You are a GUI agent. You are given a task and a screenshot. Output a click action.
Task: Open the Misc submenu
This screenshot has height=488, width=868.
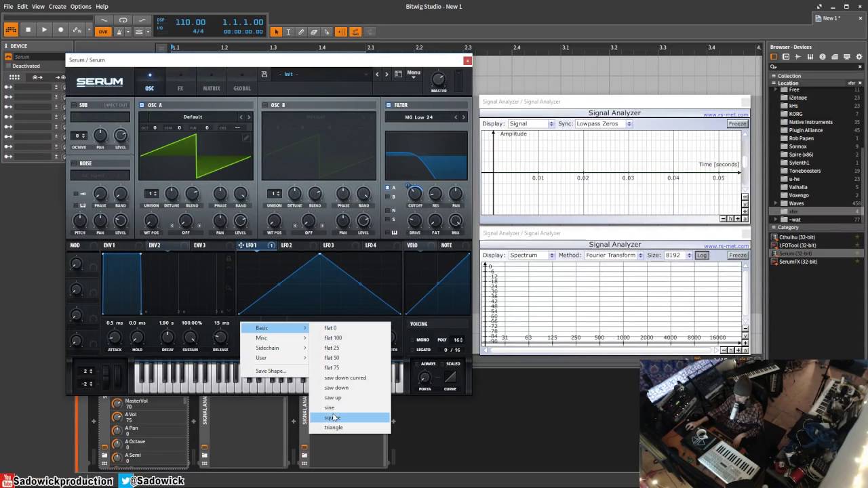tap(275, 338)
